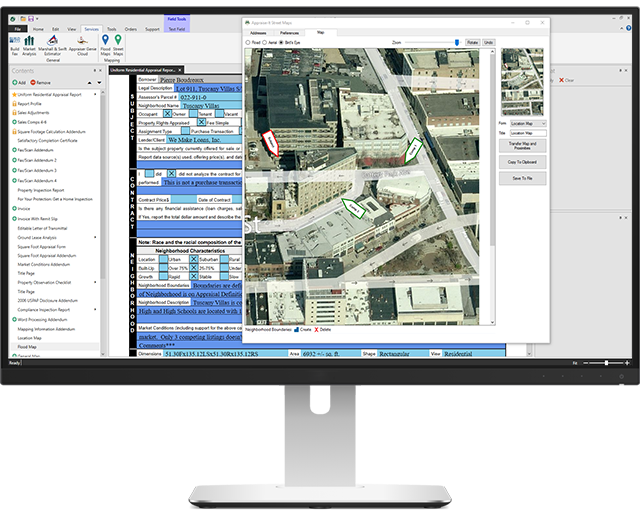Open the File menu
Screen dimensions: 640x512
point(18,29)
